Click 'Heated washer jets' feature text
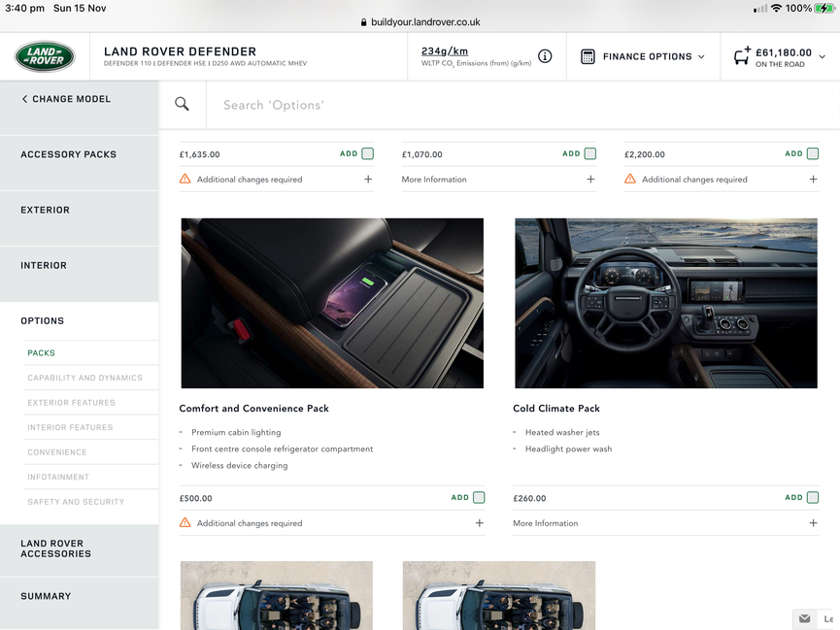 562,432
